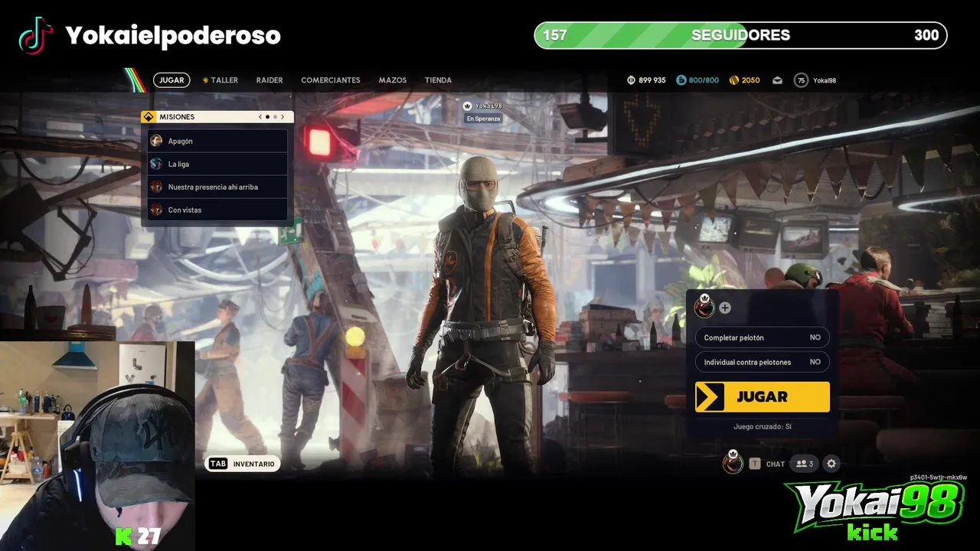The width and height of the screenshot is (980, 551).
Task: Select the Apagón mission giver portrait
Action: [156, 141]
